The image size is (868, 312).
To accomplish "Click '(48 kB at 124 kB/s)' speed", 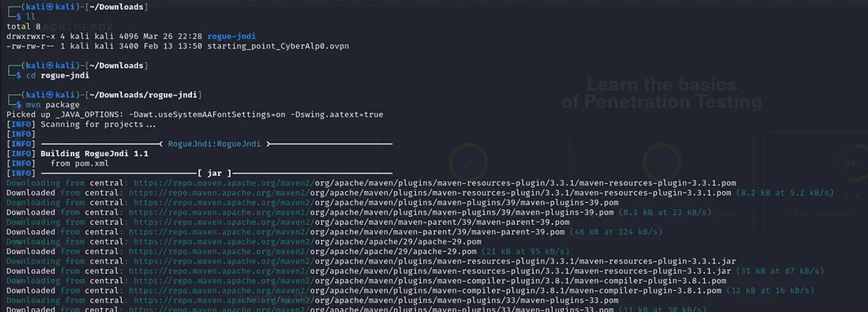I will coord(616,232).
